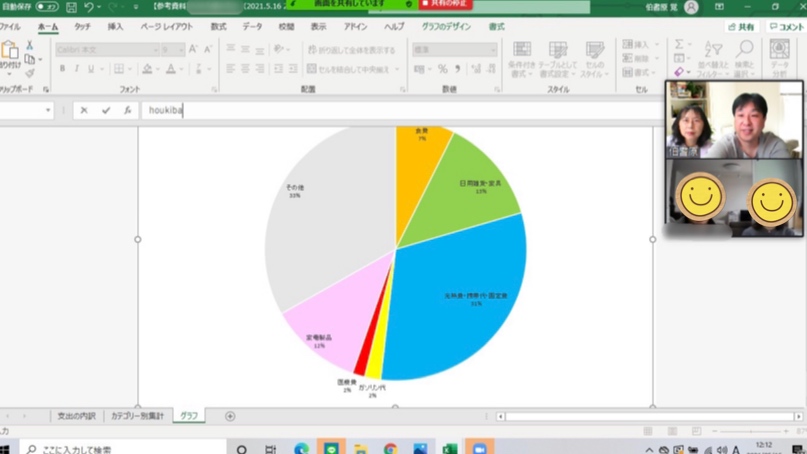Click the Undo arrow icon
Image resolution: width=807 pixels, height=454 pixels.
89,7
